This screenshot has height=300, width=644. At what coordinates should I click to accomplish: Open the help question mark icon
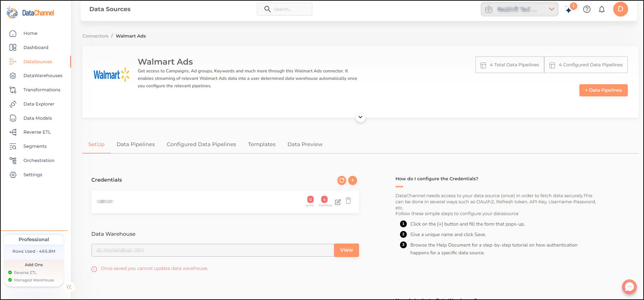(x=587, y=9)
